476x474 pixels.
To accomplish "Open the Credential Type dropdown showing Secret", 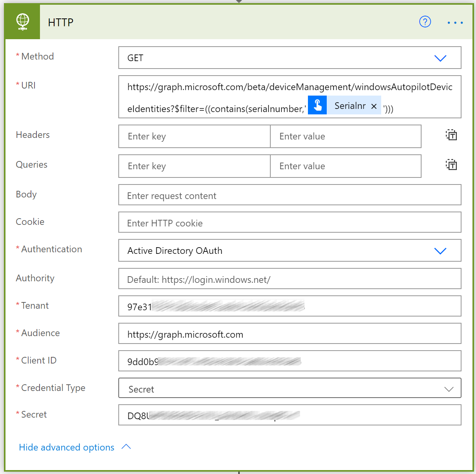I will [449, 389].
